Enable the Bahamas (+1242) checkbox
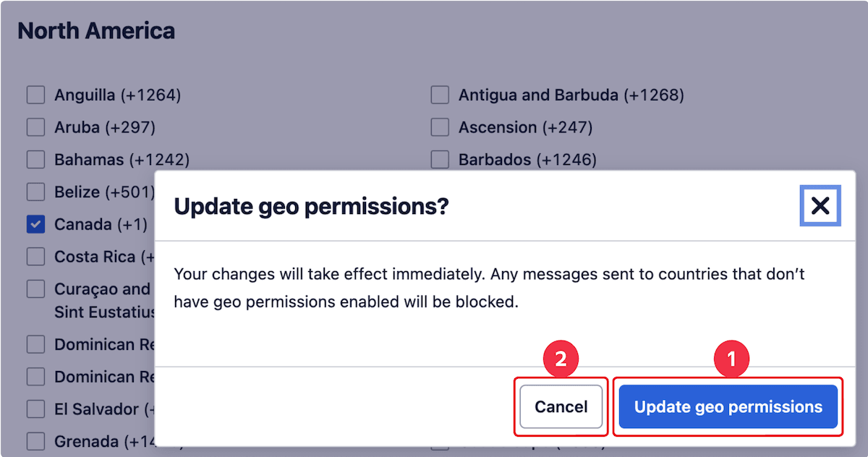868x457 pixels. click(x=35, y=159)
